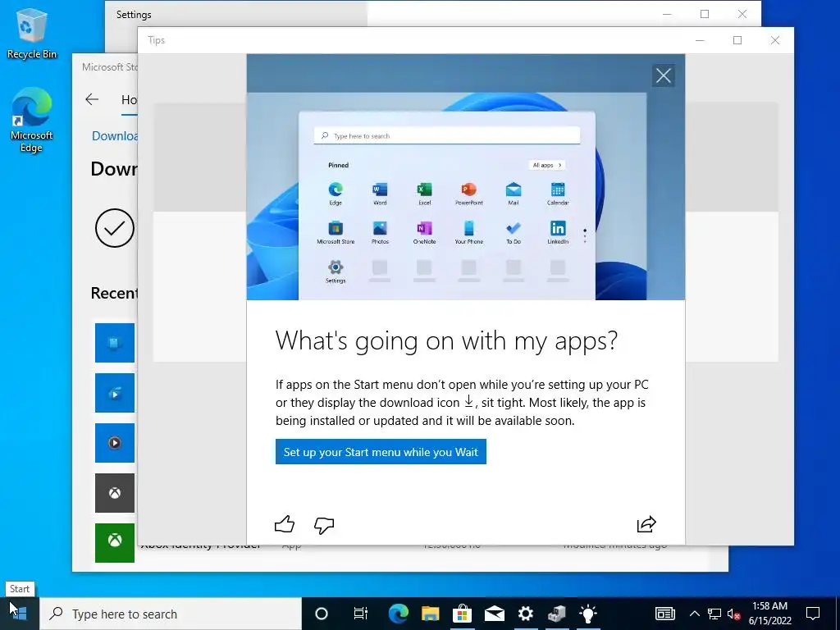The image size is (840, 630).
Task: Select the first blue app tile under Recent
Action: [115, 343]
